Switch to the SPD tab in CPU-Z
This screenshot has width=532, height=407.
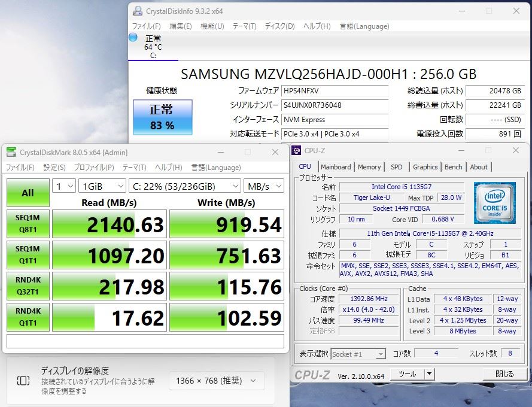[x=396, y=167]
